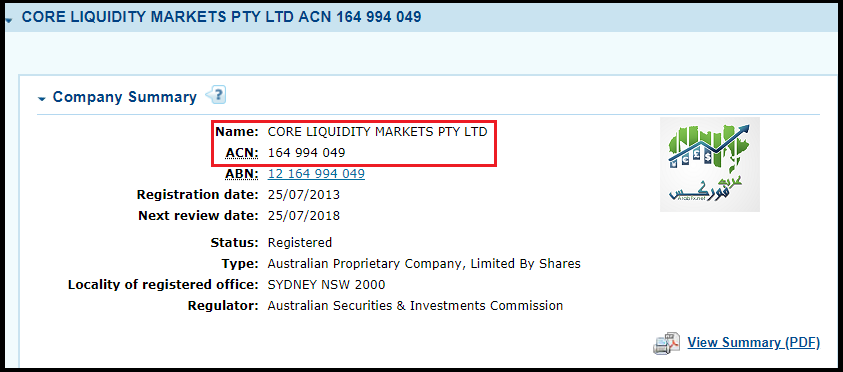Click the underlined ABN label
Viewport: 843px width, 372px height.
[242, 174]
